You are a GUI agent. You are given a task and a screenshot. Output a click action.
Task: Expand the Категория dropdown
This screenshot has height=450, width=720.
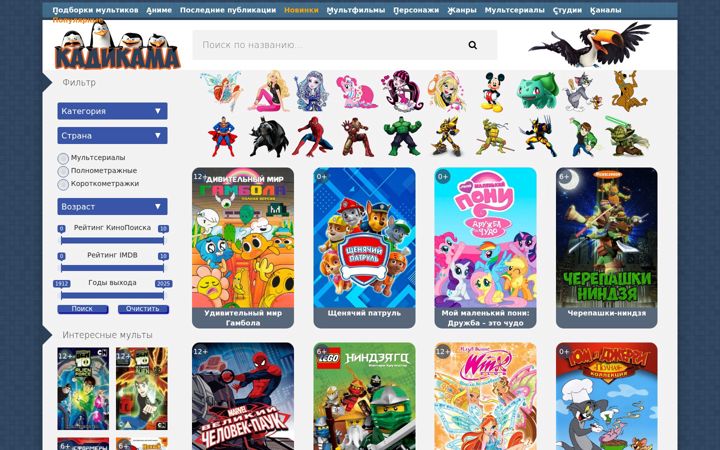tap(112, 111)
